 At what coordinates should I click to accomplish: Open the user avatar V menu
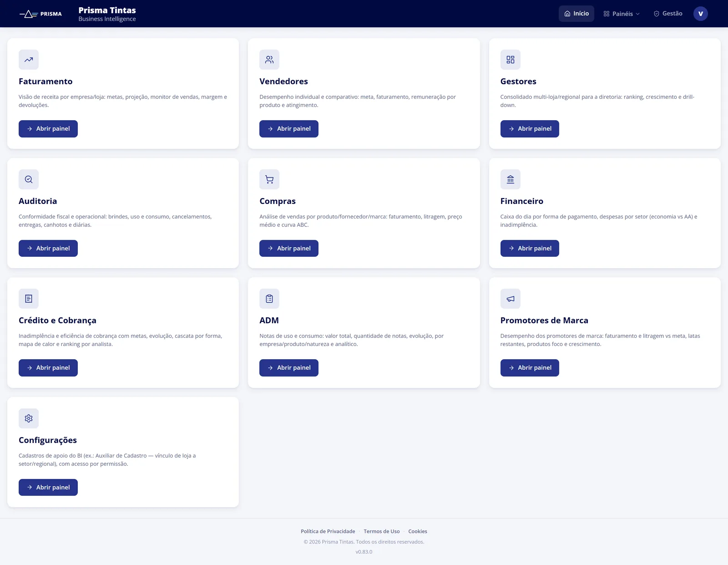tap(701, 14)
